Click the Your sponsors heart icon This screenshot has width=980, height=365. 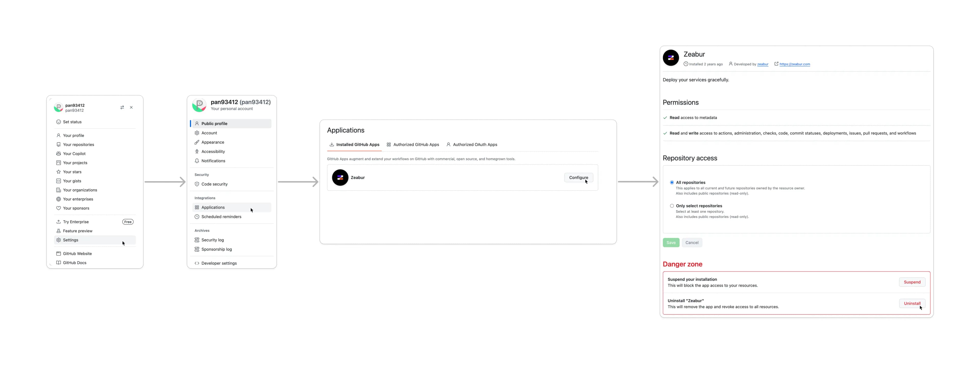pos(59,208)
